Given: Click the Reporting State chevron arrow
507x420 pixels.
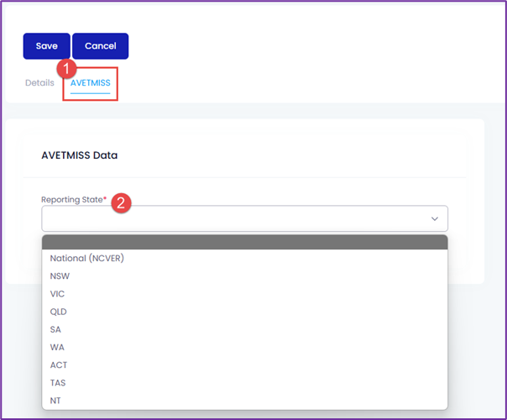Looking at the screenshot, I should [x=435, y=218].
